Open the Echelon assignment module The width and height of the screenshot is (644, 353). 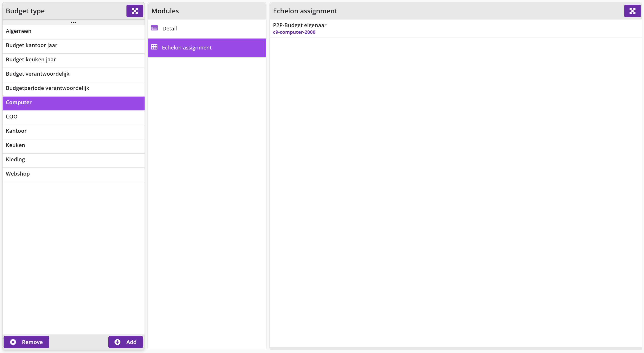point(207,48)
